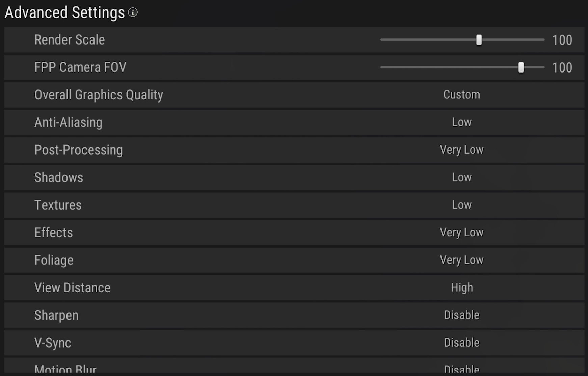
Task: Toggle the Sharpen Disable setting
Action: [x=461, y=315]
